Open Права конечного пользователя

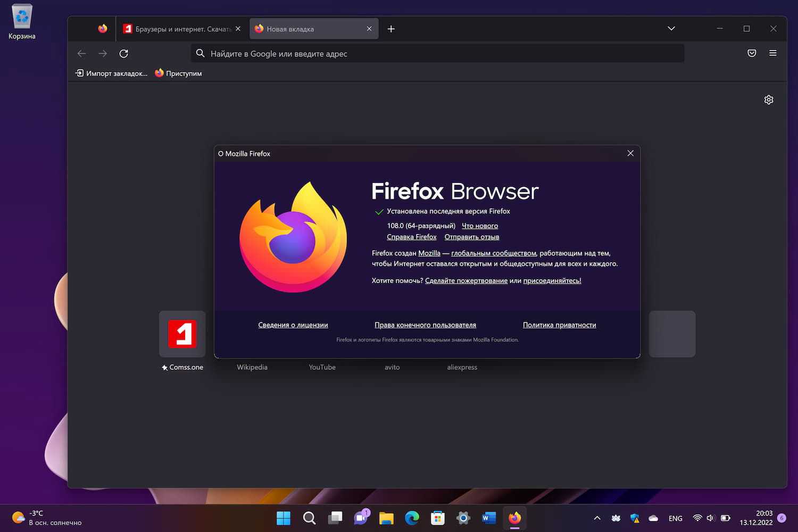425,325
